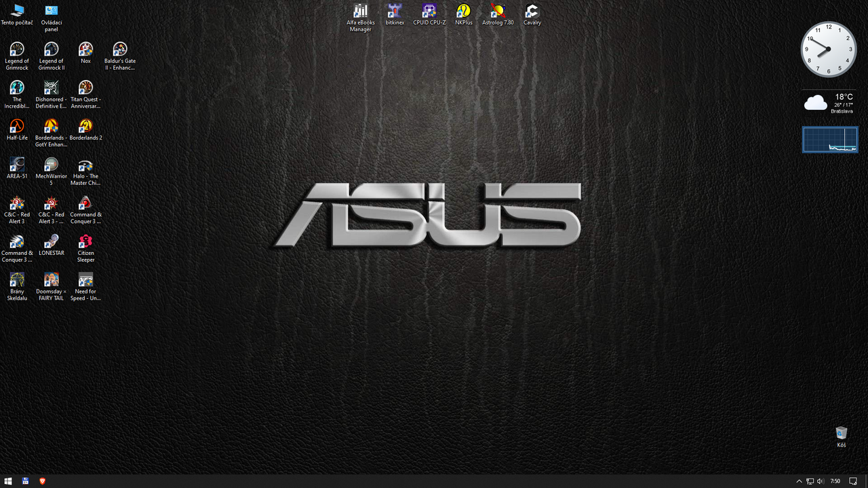
Task: Click Doomsday × FAIRY TAIL icon
Action: pos(51,287)
